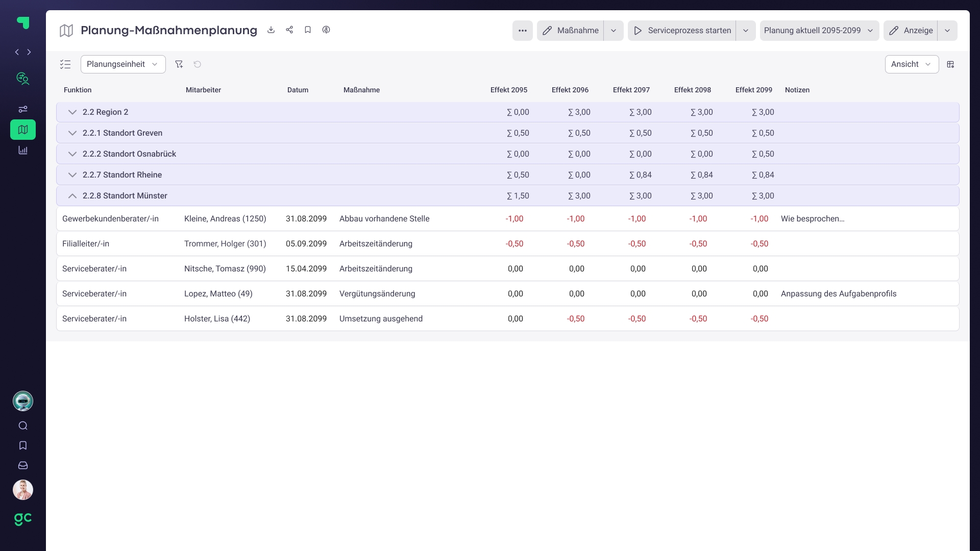Open the three-dots more options menu
The width and height of the screenshot is (980, 551).
523,31
